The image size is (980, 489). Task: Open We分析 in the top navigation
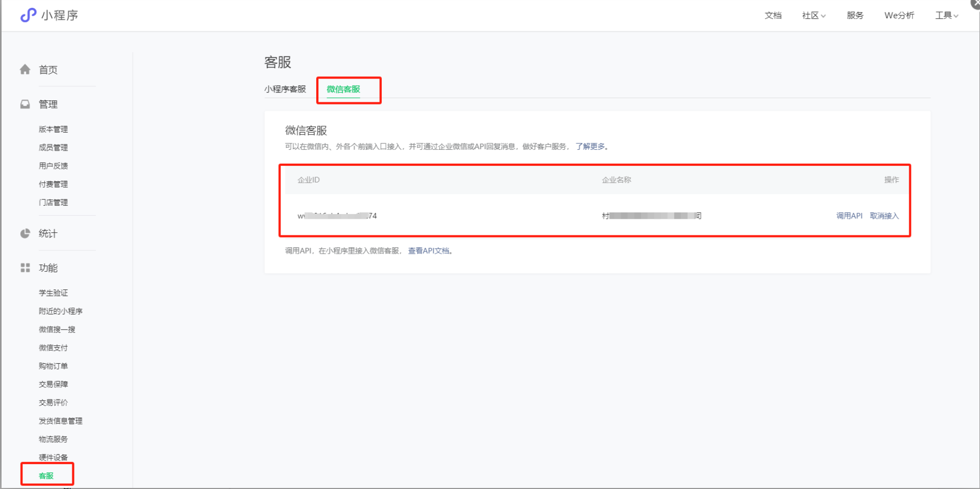(899, 16)
